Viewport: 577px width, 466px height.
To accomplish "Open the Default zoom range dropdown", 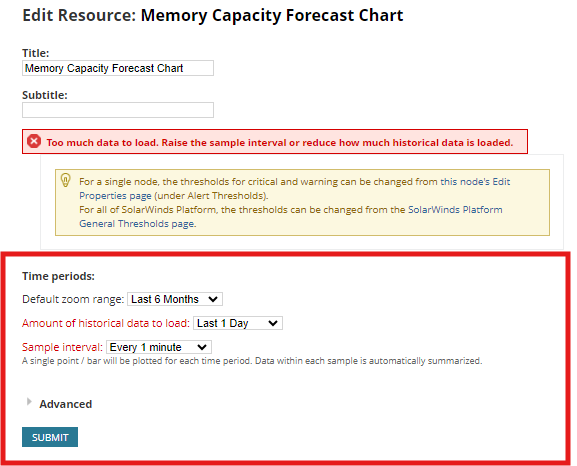I will click(175, 299).
